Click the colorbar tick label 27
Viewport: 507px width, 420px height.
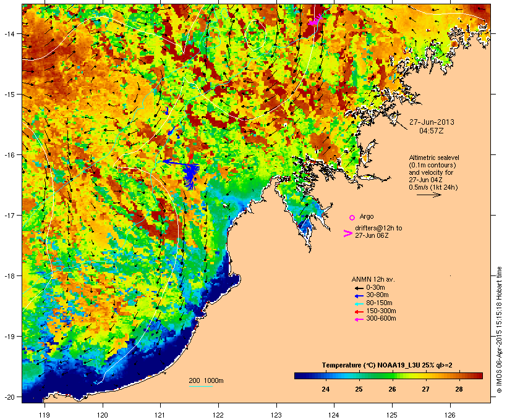tap(425, 389)
